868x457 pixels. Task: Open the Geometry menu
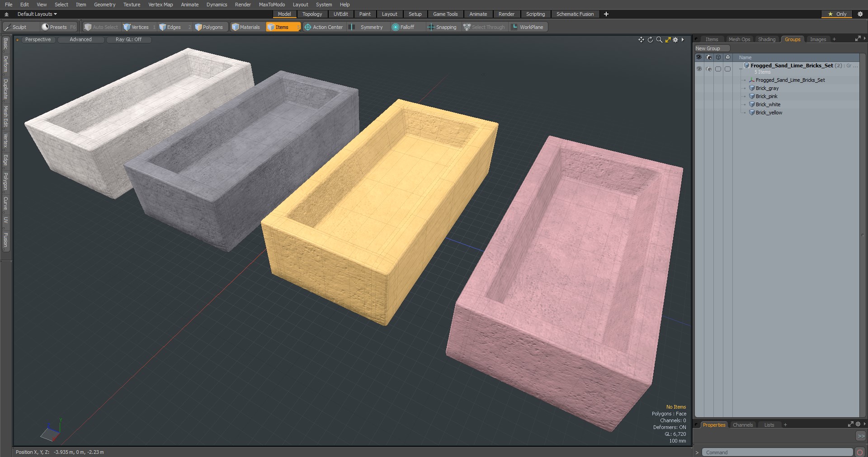[104, 5]
